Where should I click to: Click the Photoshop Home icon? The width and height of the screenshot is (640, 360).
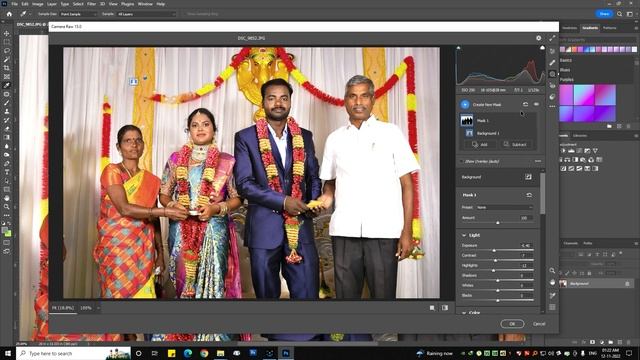click(9, 14)
